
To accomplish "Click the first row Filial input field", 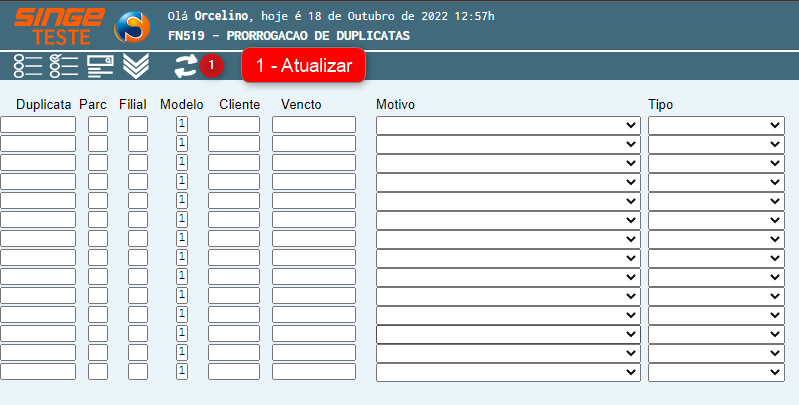I will (x=138, y=125).
